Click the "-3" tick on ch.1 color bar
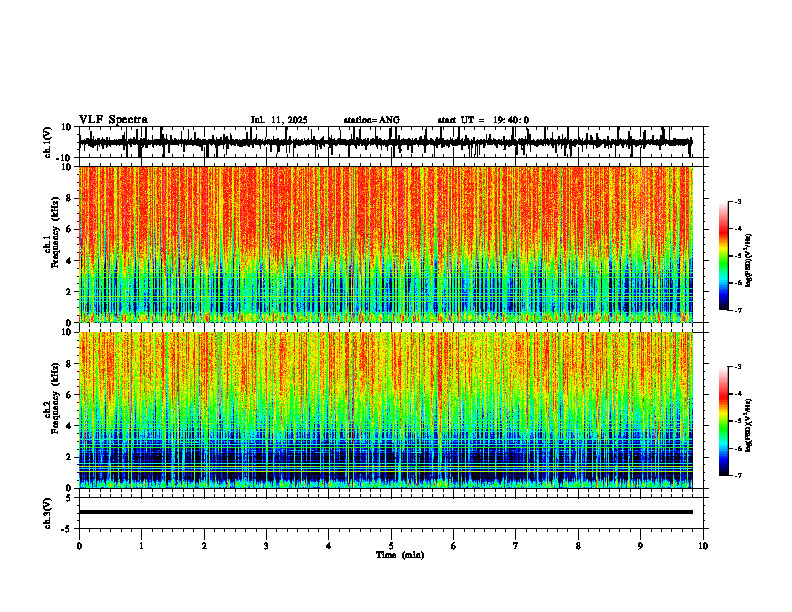 pyautogui.click(x=737, y=201)
